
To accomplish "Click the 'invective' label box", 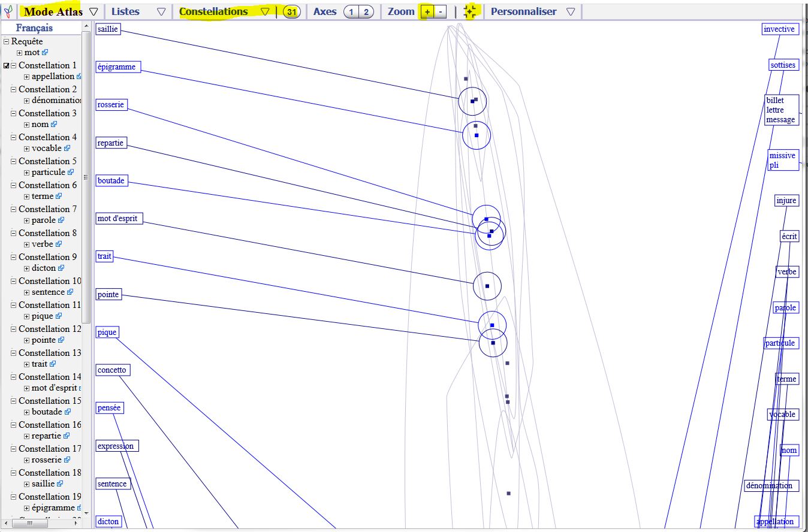I will [x=779, y=29].
